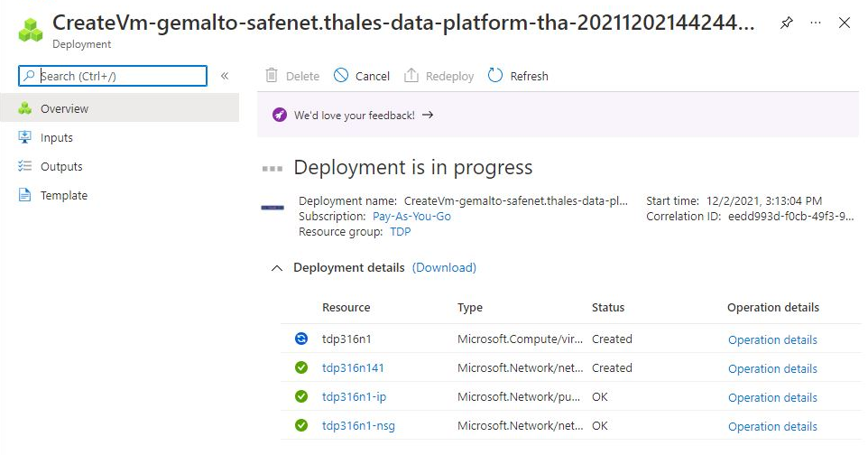Click the feedback rocket icon
Viewport: 868px width, 455px height.
[280, 115]
